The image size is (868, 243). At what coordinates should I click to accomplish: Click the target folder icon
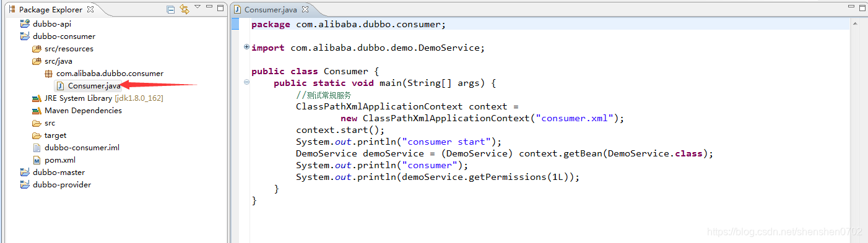(37, 135)
